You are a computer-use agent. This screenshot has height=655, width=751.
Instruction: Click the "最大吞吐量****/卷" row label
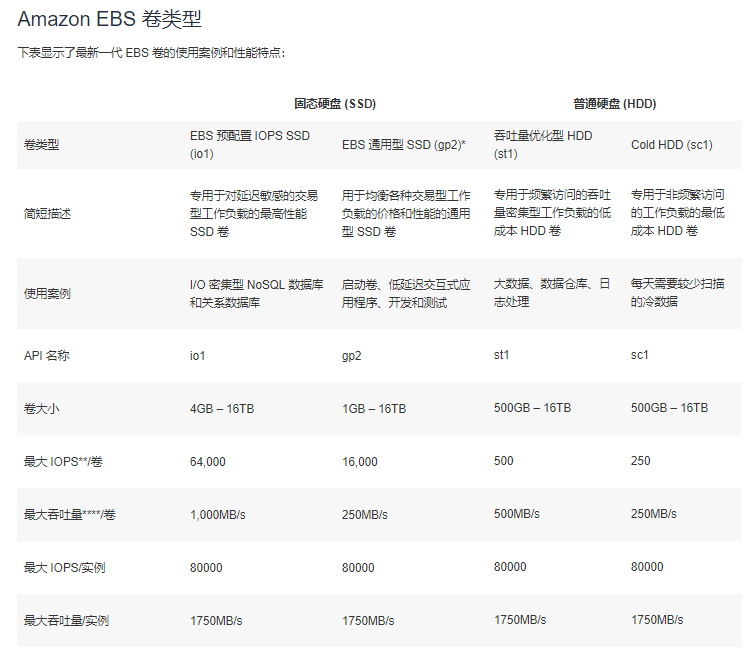click(69, 515)
